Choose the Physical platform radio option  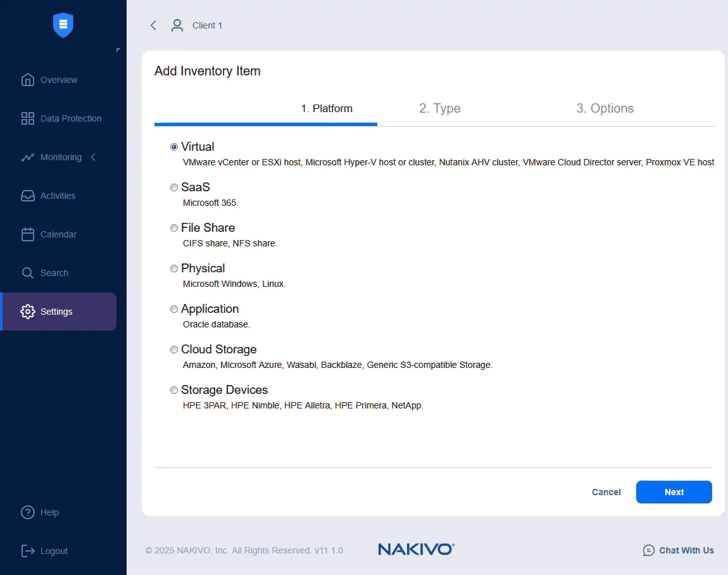pyautogui.click(x=174, y=269)
